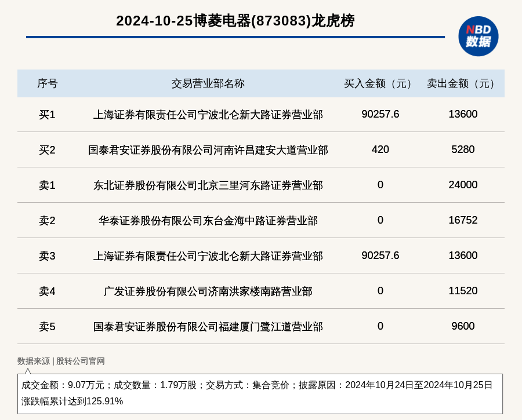This screenshot has width=522, height=420.
Task: Click the 0 buy amount in 卖4 row
Action: [x=380, y=291]
